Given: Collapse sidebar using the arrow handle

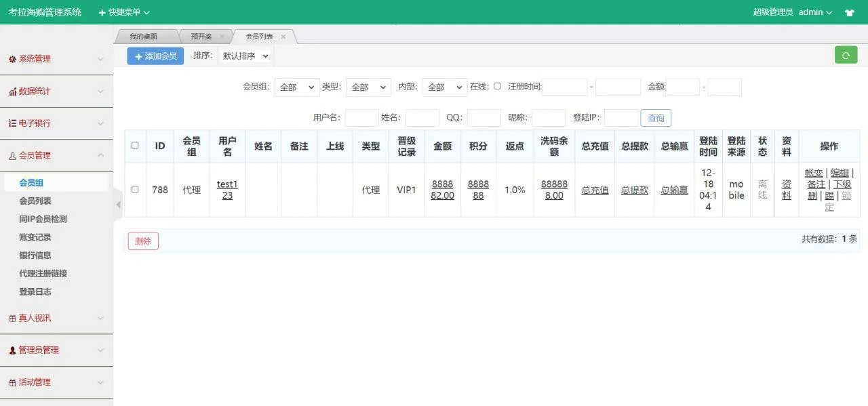Looking at the screenshot, I should tap(118, 204).
